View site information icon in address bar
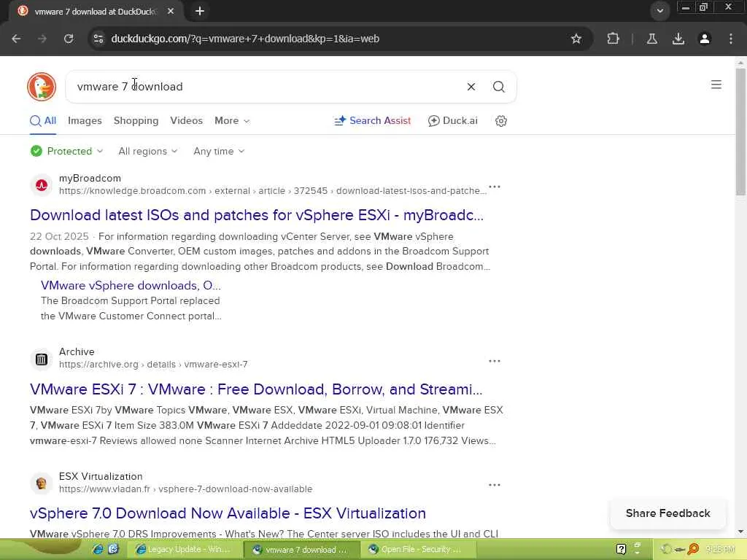Viewport: 747px width, 560px height. pos(98,39)
